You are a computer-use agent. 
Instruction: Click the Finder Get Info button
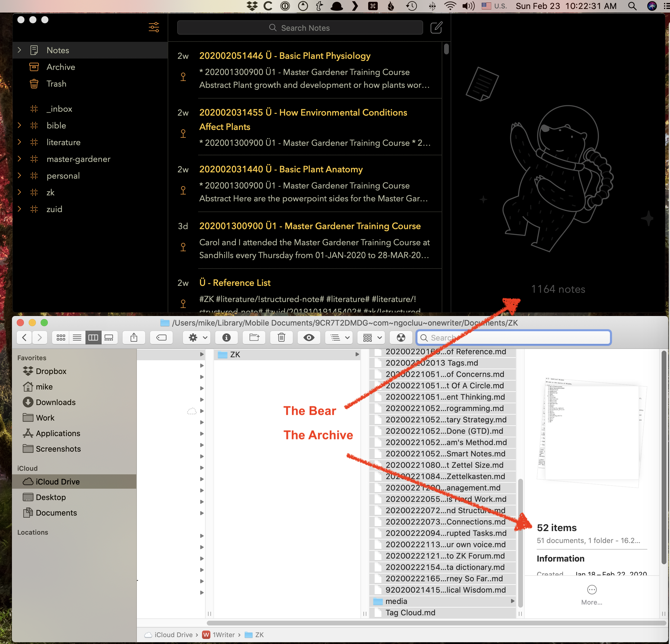click(226, 338)
